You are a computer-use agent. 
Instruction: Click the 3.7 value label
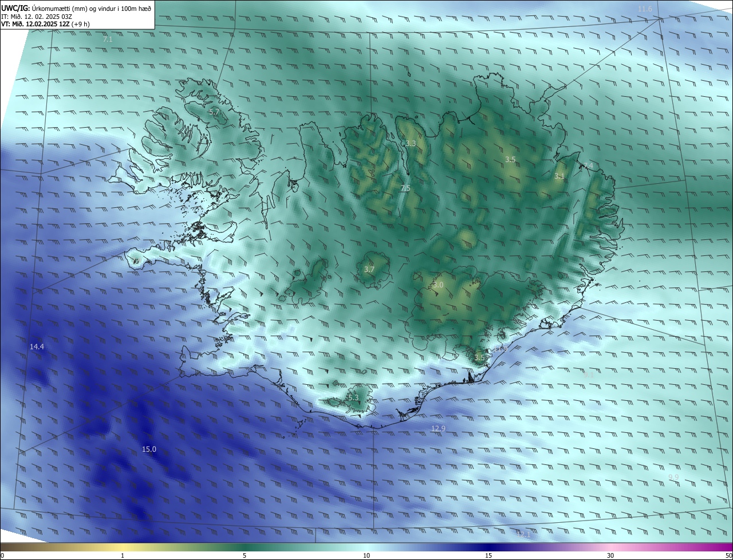pos(369,269)
